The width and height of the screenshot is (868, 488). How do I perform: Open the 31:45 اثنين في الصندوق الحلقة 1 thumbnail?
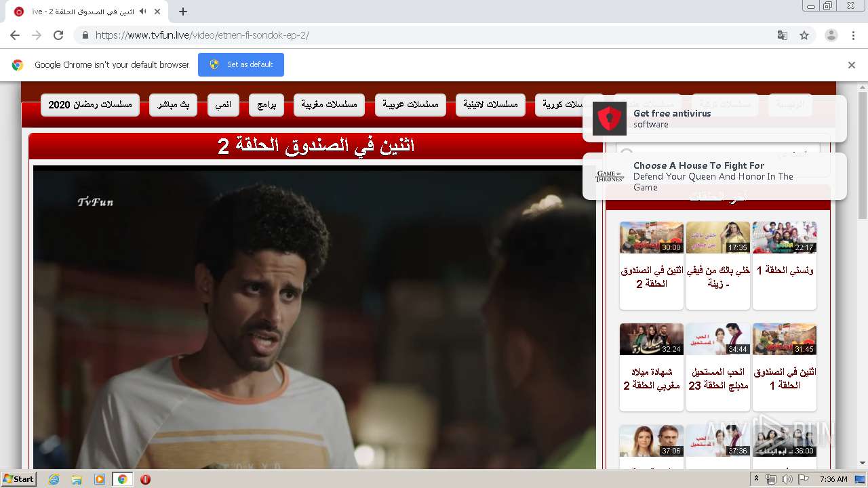[785, 339]
